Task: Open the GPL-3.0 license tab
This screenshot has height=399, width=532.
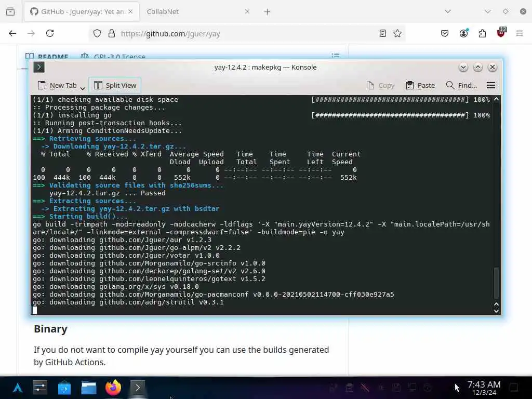Action: 113,56
